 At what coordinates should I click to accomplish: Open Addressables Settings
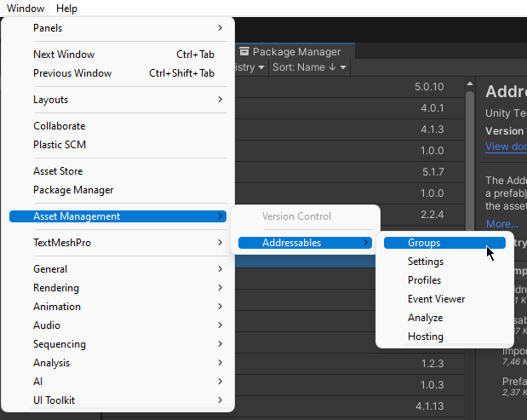click(x=444, y=262)
